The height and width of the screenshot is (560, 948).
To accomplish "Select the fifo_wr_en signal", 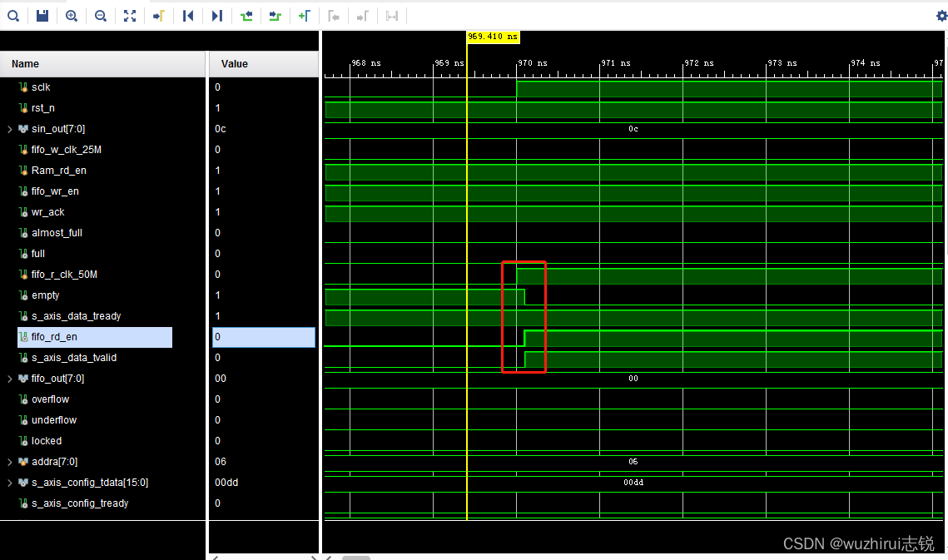I will coord(55,191).
